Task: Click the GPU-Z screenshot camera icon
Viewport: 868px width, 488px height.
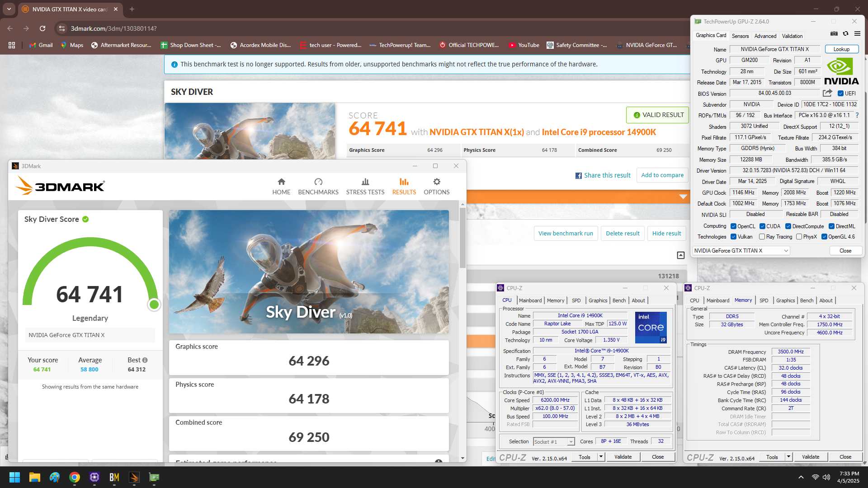Action: click(x=834, y=33)
